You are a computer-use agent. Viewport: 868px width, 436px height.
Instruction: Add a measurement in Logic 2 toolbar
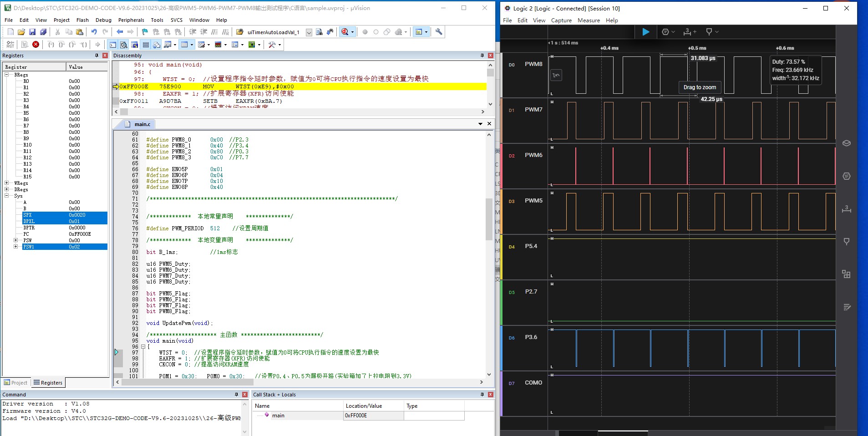(x=690, y=32)
